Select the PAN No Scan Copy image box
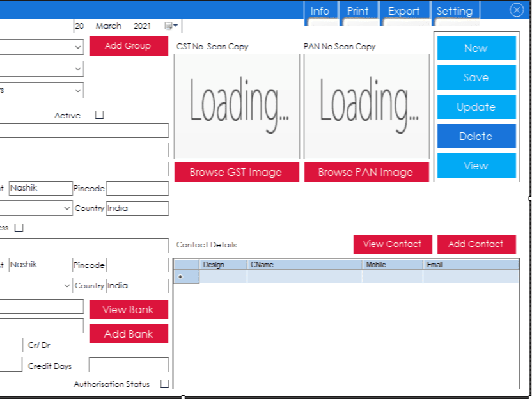 [x=366, y=106]
